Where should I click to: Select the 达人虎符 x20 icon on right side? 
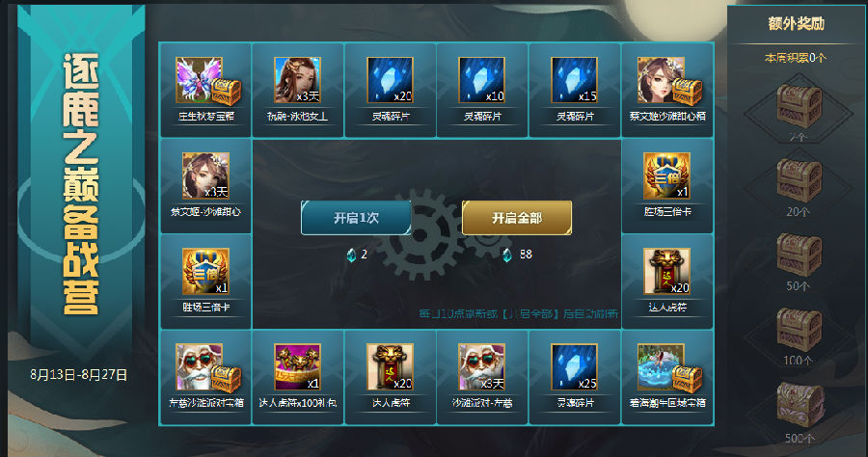pos(666,271)
